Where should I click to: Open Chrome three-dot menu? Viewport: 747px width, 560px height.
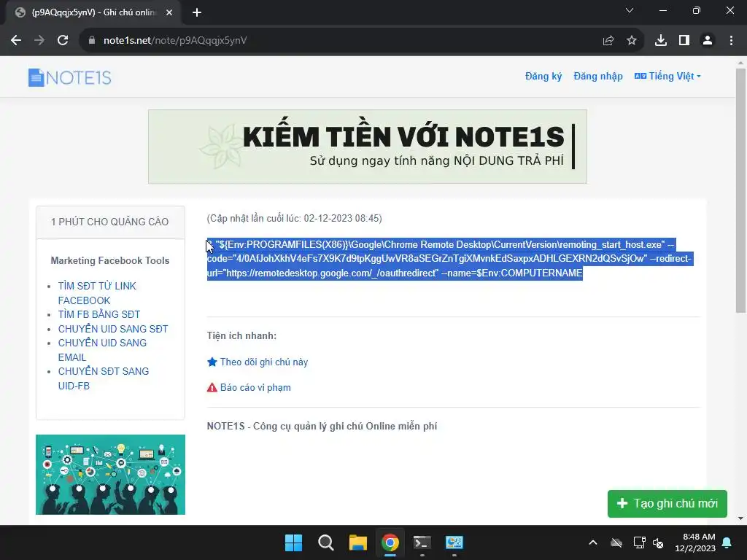tap(731, 41)
